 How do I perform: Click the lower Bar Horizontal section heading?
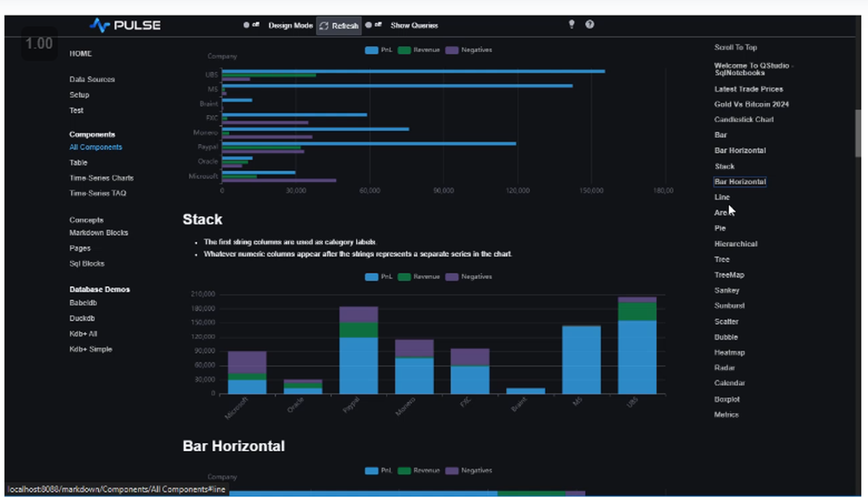coord(233,446)
